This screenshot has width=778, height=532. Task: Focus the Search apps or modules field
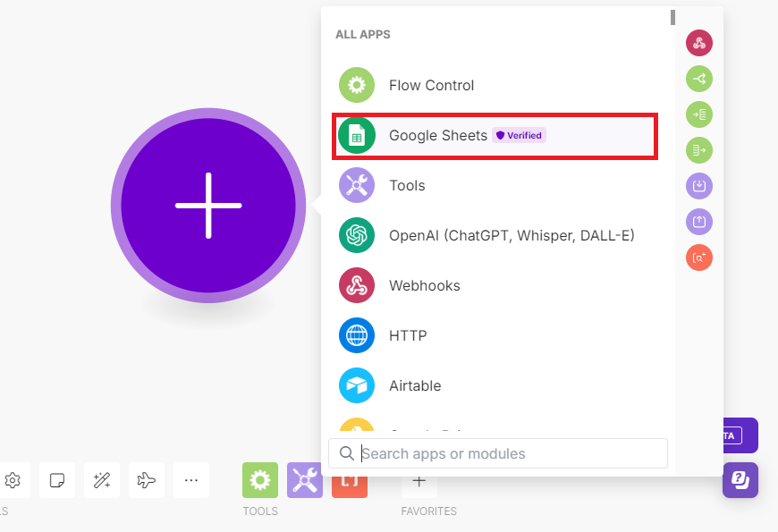[x=498, y=453]
